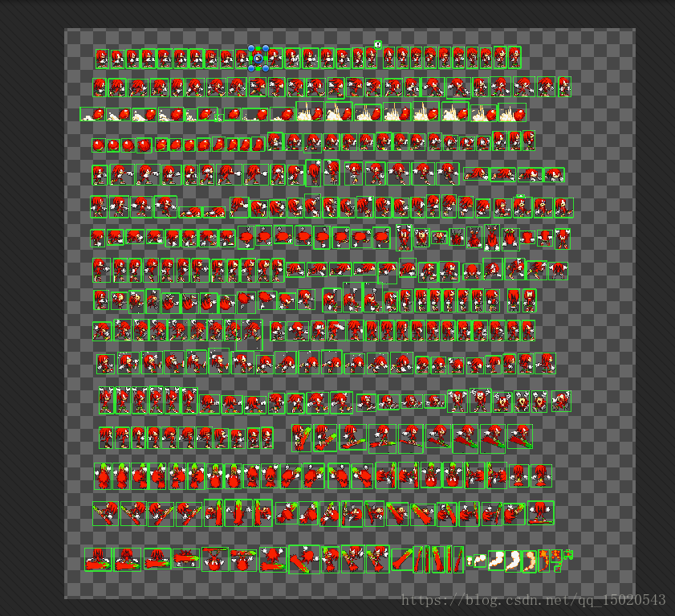This screenshot has height=616, width=675.
Task: Click the bottom-right blue corner handle
Action: (266, 69)
